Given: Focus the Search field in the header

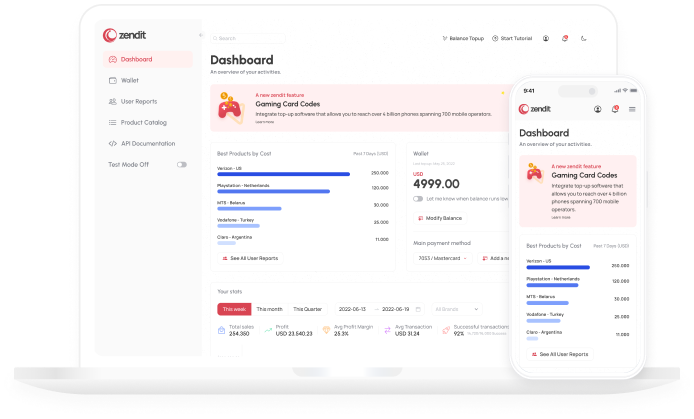Looking at the screenshot, I should pos(248,38).
